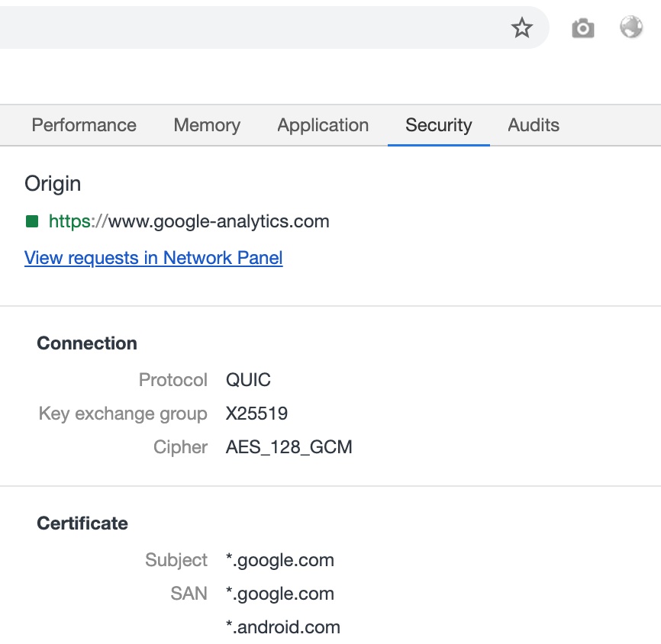Open the camera extension icon
Image resolution: width=661 pixels, height=644 pixels.
pyautogui.click(x=582, y=27)
